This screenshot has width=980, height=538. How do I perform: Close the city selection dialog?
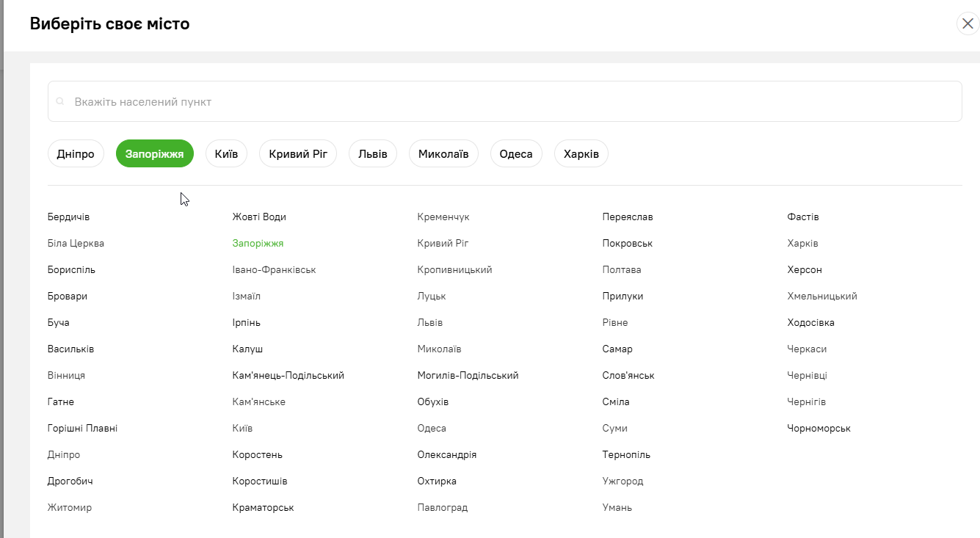(968, 23)
